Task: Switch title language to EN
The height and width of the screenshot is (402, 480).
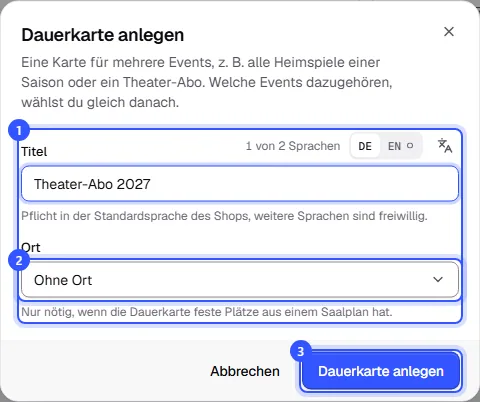Action: pyautogui.click(x=400, y=146)
